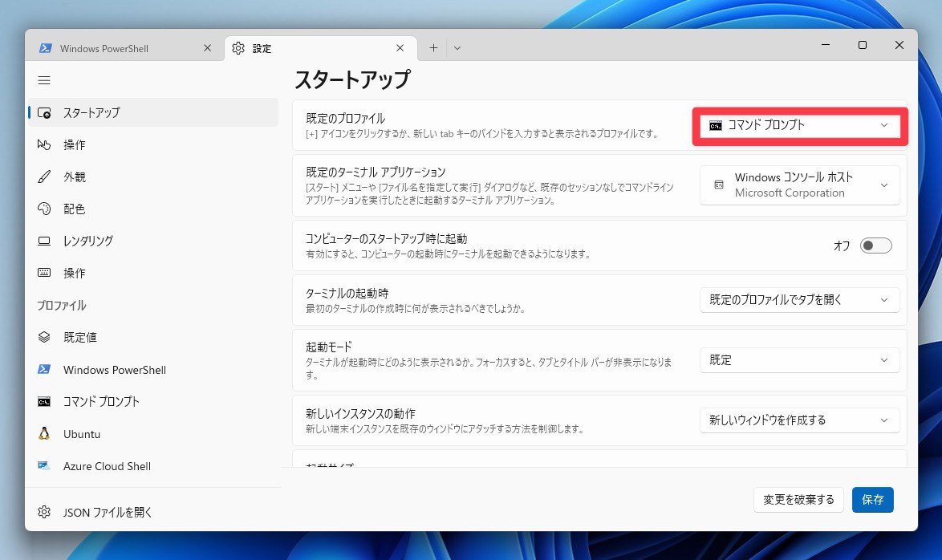The height and width of the screenshot is (560, 942).
Task: Open 配色 (Color schemes) palette icon
Action: (x=45, y=209)
